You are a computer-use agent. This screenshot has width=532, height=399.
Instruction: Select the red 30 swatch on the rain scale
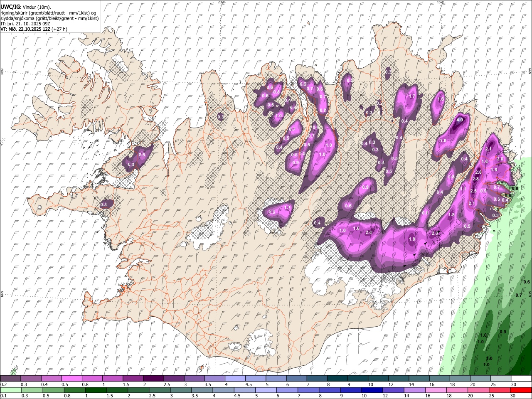click(x=520, y=390)
